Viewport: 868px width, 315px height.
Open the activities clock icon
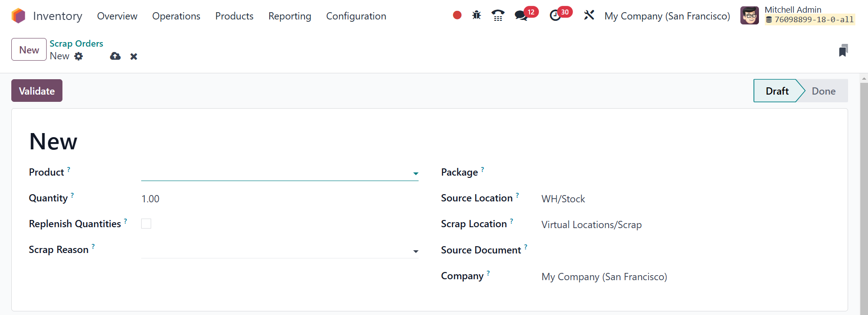click(555, 16)
